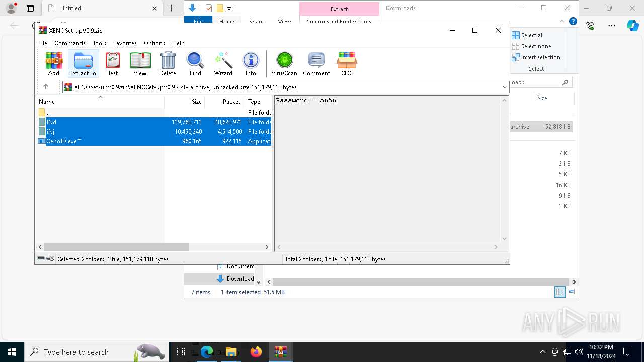Open the View tool in WinRAR toolbar
644x362 pixels.
point(140,64)
